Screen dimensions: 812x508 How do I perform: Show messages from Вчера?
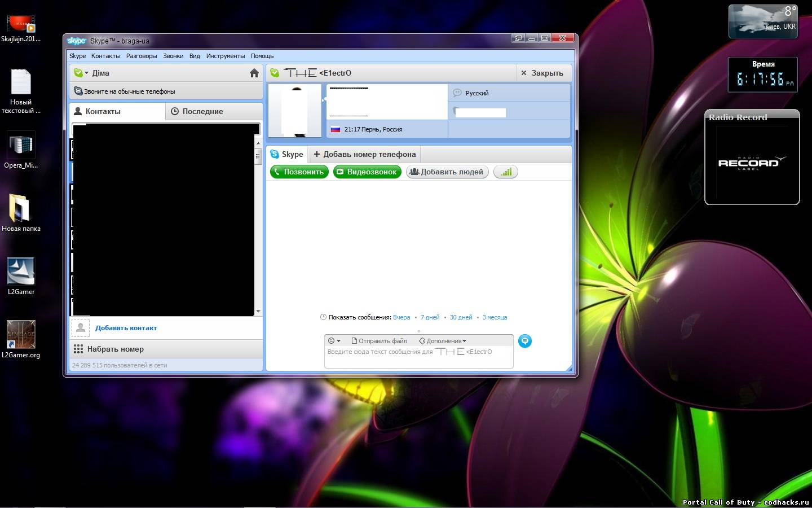pos(401,317)
